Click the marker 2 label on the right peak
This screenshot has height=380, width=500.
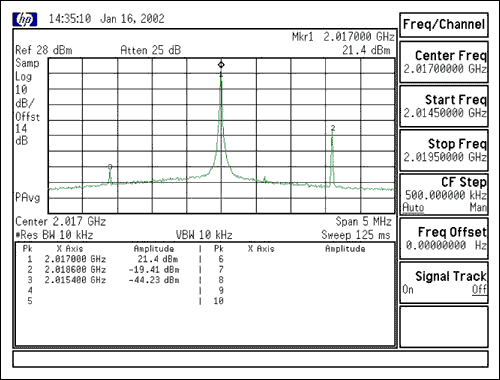(x=333, y=128)
